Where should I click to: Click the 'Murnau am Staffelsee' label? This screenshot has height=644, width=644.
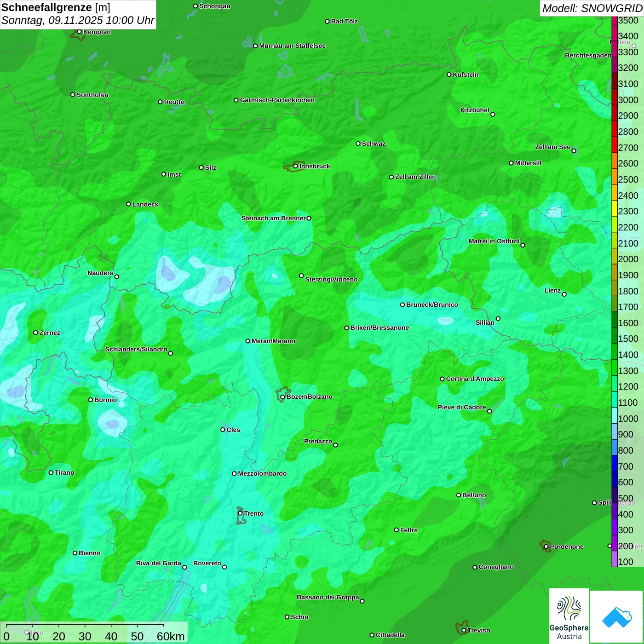[293, 46]
